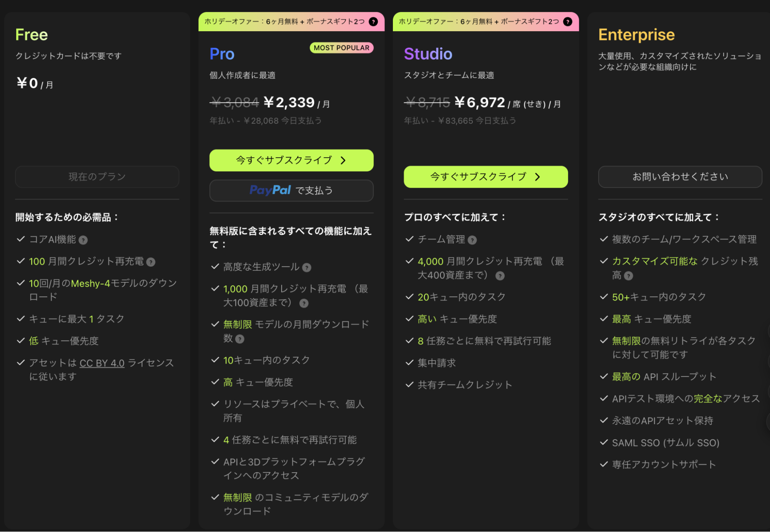Click the PayPal logo in payment button

270,190
